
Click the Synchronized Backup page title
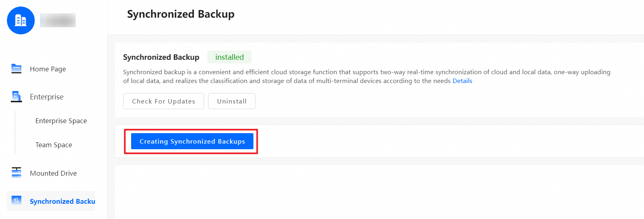point(180,14)
